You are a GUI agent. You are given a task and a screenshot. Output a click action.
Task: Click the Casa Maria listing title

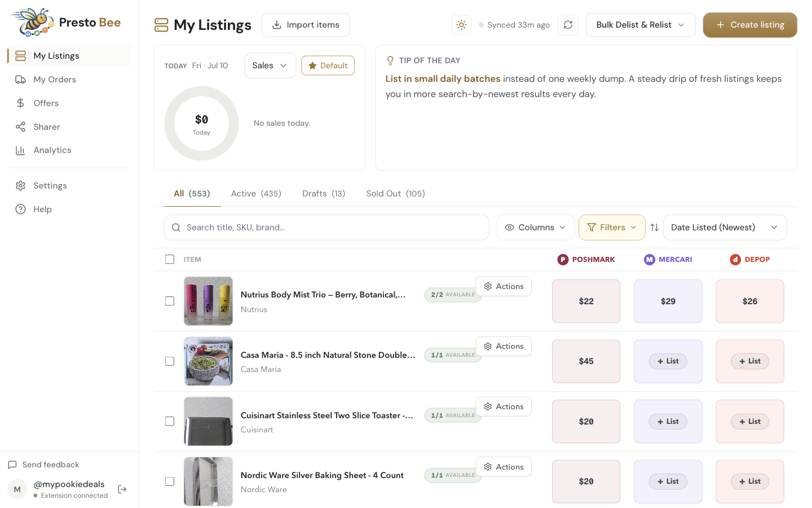(328, 355)
